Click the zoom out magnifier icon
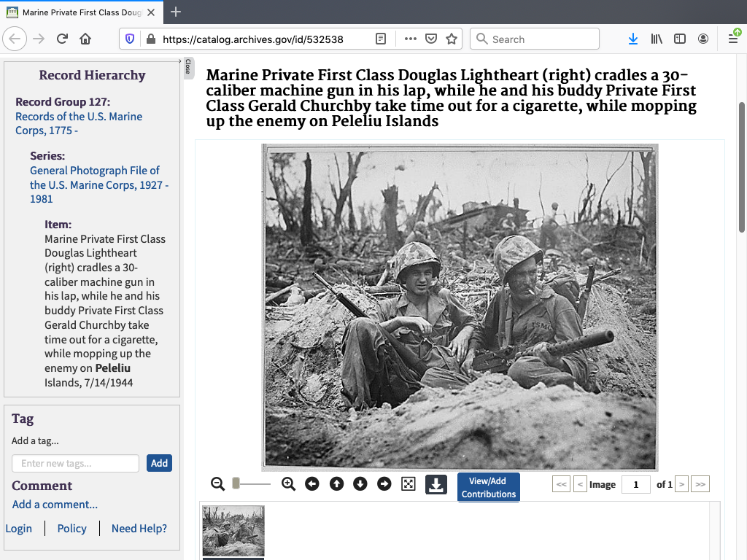 [217, 484]
